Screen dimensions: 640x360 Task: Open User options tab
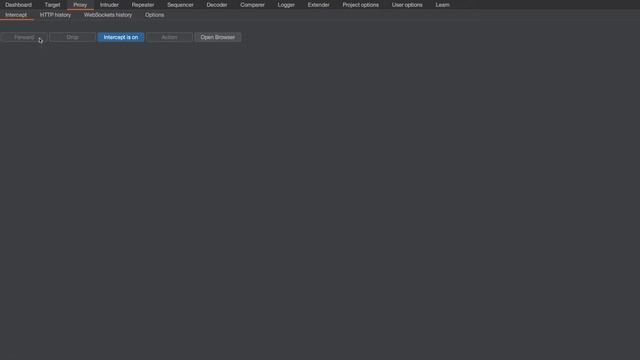[x=407, y=5]
